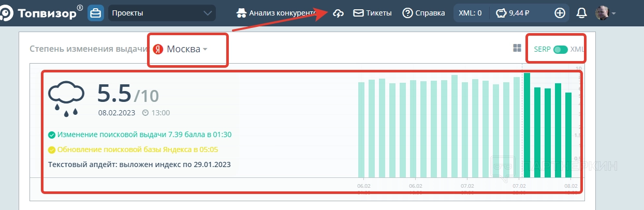
Task: Click Изменение поисковой выдачи 7.39 note
Action: tap(144, 134)
